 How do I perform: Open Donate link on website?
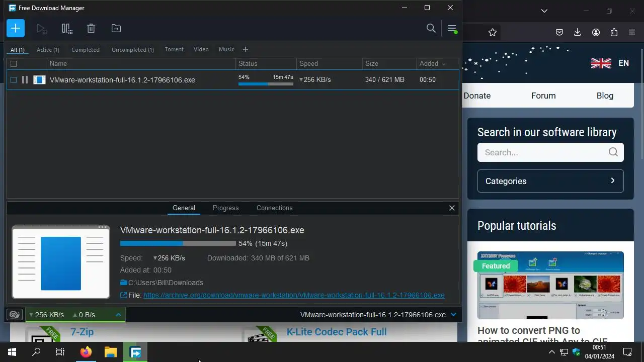(477, 96)
